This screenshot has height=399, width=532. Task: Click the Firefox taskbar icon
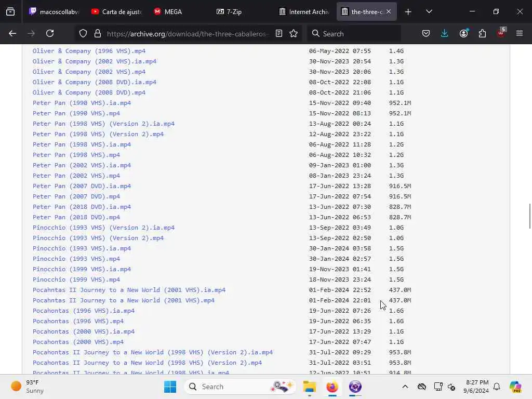click(332, 387)
